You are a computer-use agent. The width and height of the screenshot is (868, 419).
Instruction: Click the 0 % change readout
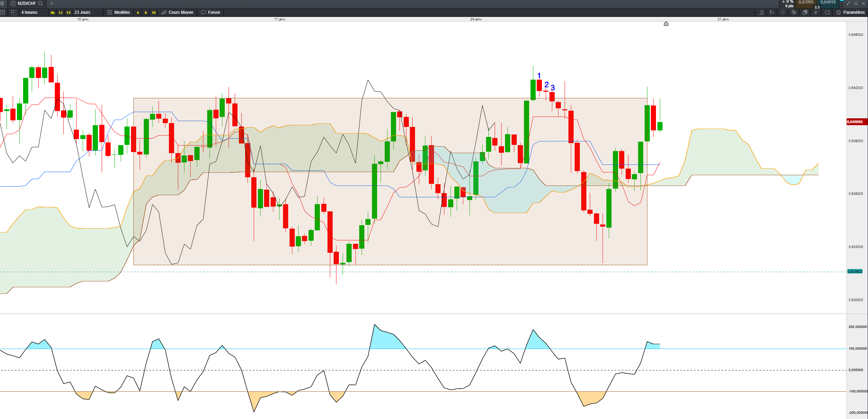(x=789, y=2)
